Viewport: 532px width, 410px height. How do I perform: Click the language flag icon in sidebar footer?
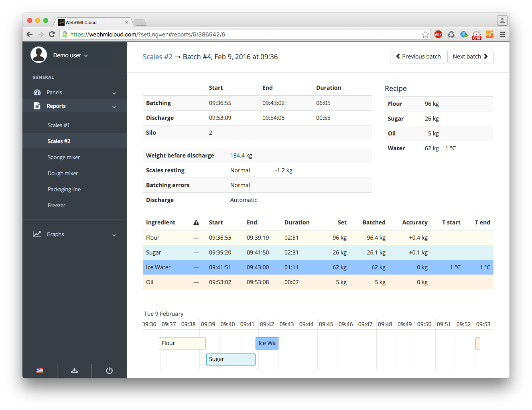tap(40, 371)
